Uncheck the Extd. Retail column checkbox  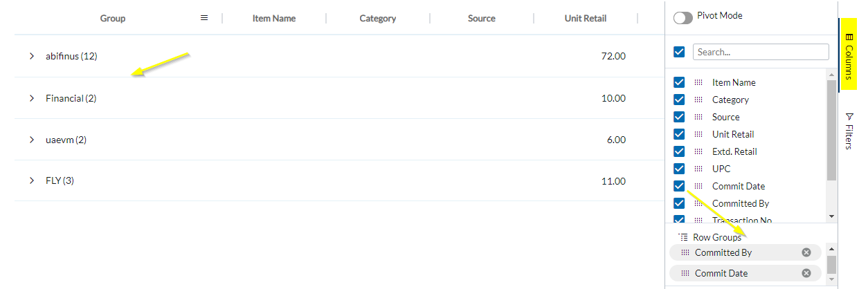679,151
